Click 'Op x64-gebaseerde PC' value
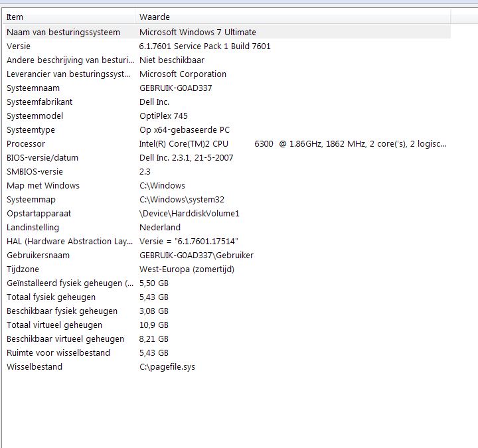The image size is (478, 448). pyautogui.click(x=185, y=130)
